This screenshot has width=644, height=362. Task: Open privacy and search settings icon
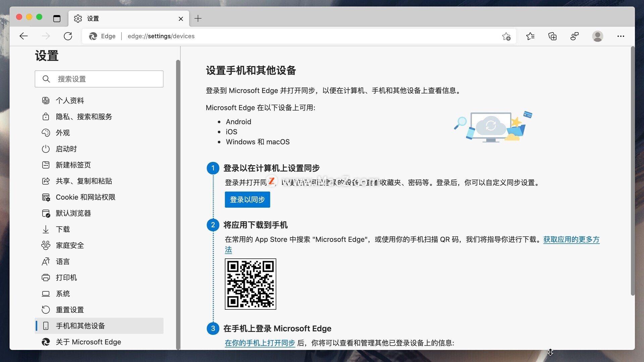pos(46,116)
